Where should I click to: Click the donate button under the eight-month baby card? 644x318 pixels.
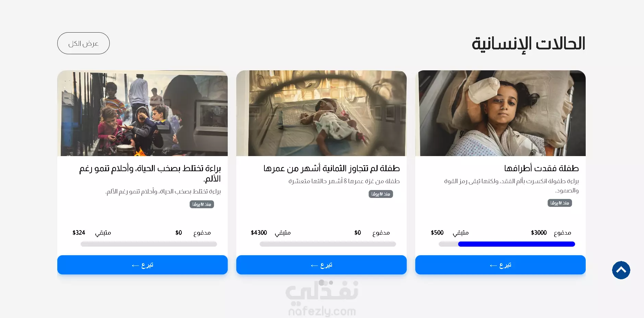point(321,265)
